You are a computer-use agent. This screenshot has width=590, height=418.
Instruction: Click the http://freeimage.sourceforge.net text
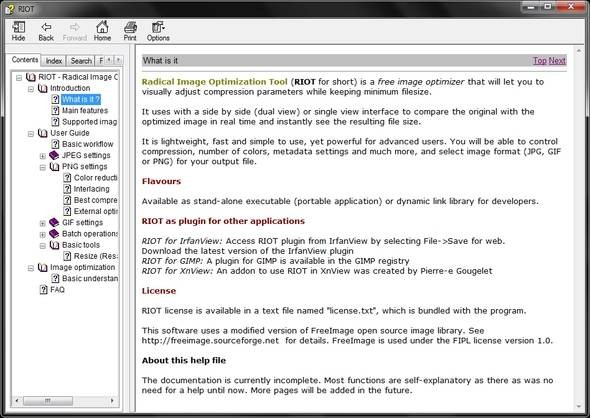click(210, 341)
